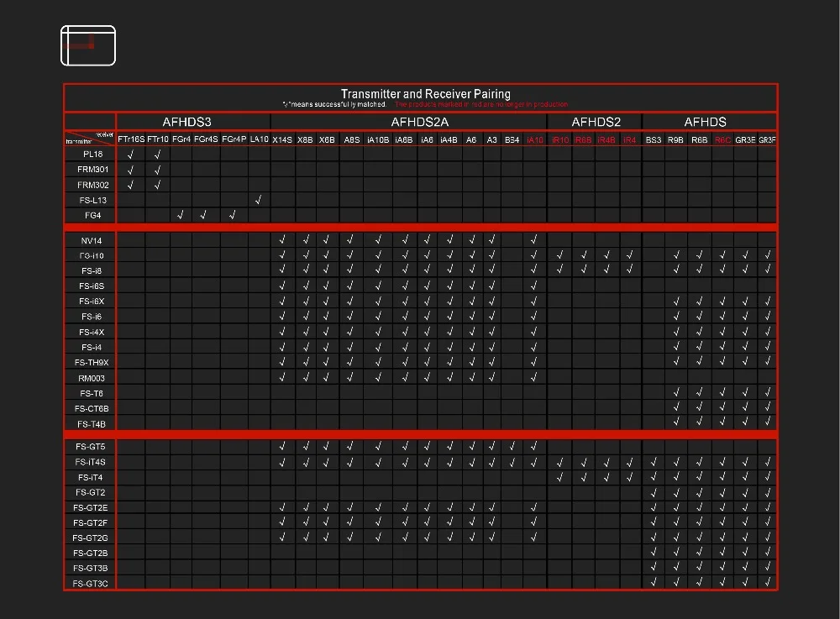Click the BS4 column header
840x619 pixels.
point(512,139)
